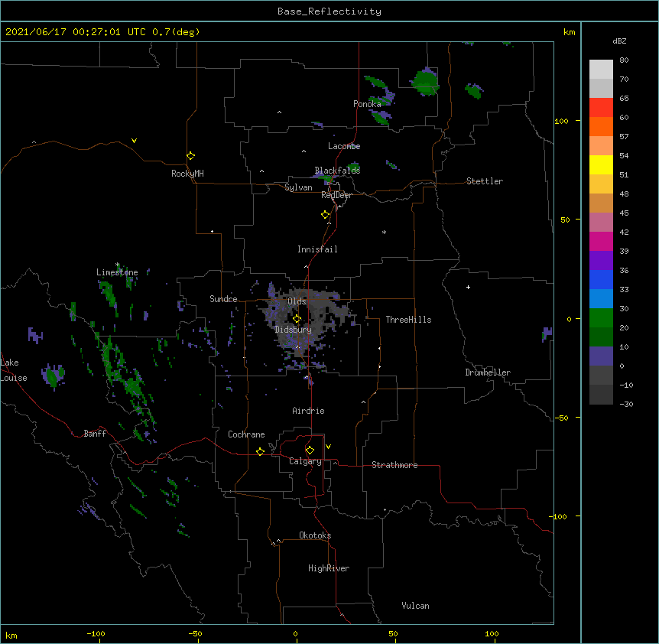Pick the 39 dBZ purple color swatch
Viewport: 659px width, 644px height.
(x=601, y=260)
